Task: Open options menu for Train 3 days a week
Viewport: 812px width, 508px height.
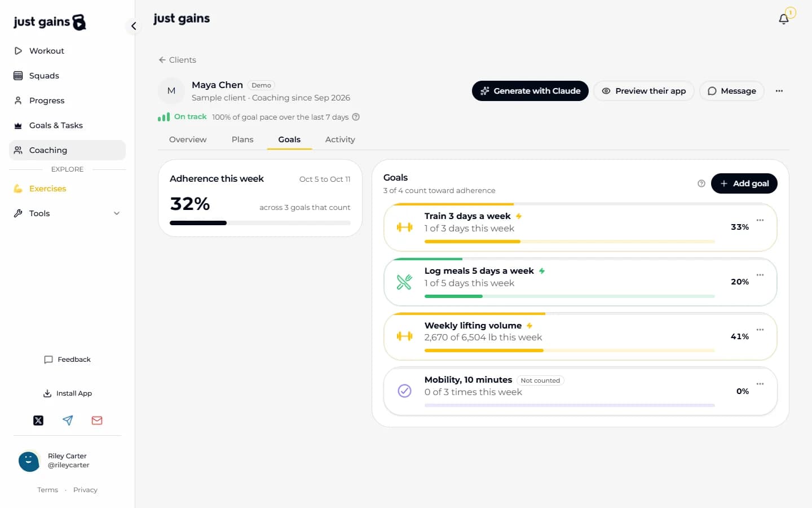Action: click(760, 220)
